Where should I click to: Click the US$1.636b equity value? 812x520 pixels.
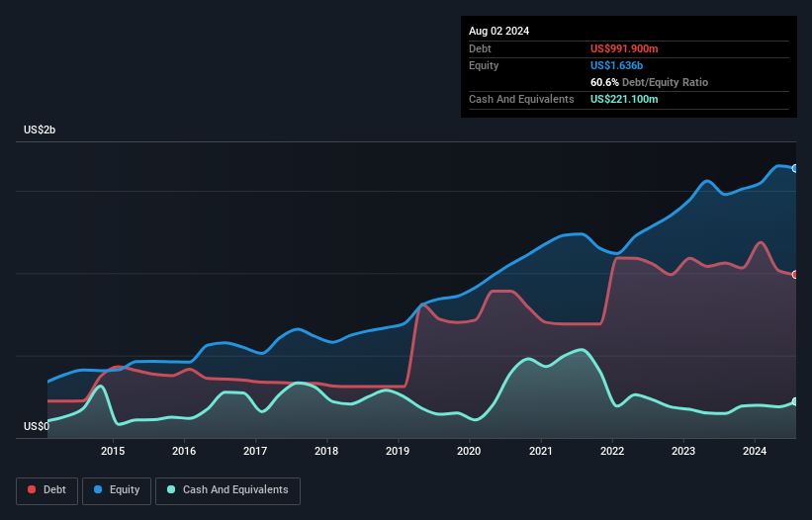pyautogui.click(x=616, y=65)
